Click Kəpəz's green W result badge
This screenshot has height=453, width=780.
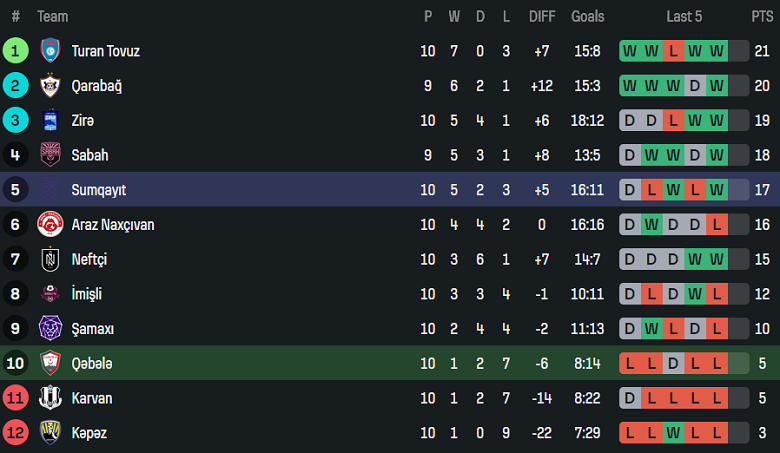point(673,433)
